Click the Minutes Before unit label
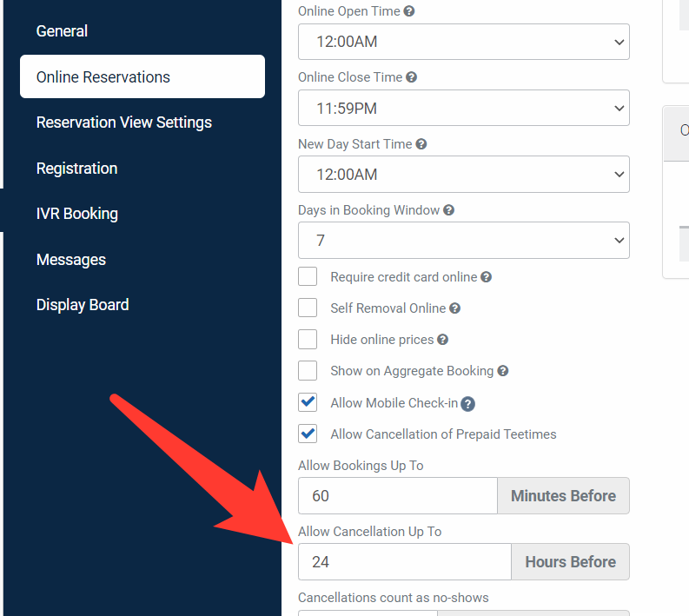This screenshot has width=689, height=616. [563, 495]
